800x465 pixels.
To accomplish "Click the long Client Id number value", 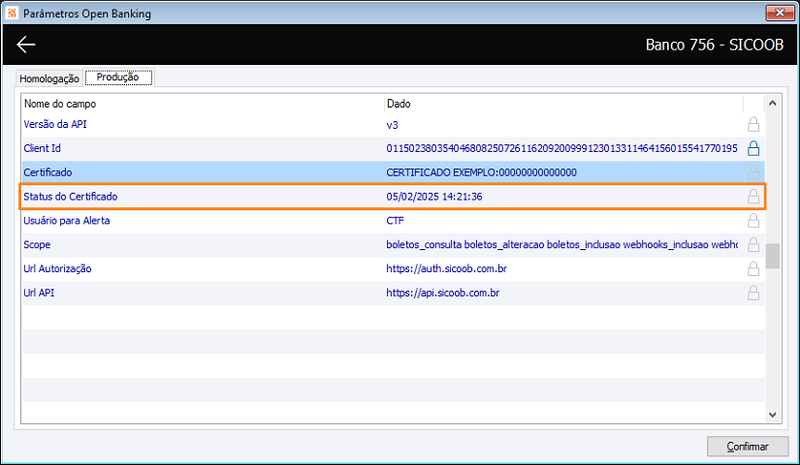I will [562, 149].
